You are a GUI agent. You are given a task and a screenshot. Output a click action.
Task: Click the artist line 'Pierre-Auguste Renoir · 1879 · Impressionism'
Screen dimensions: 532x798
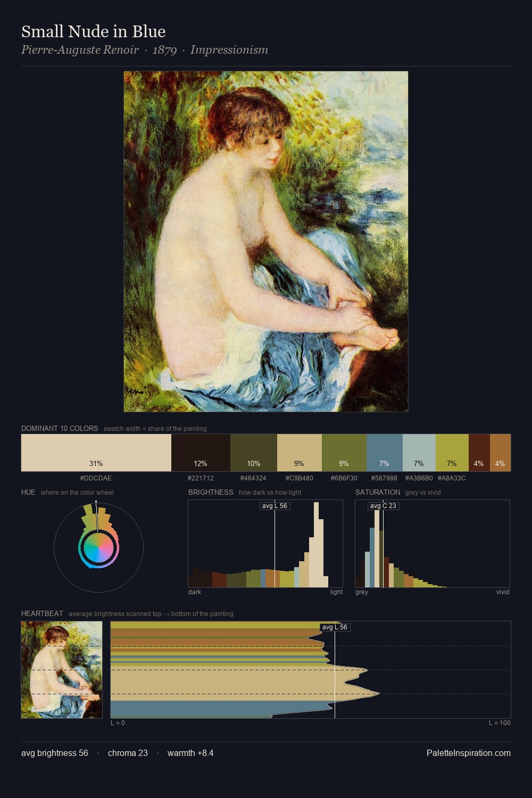pyautogui.click(x=145, y=50)
